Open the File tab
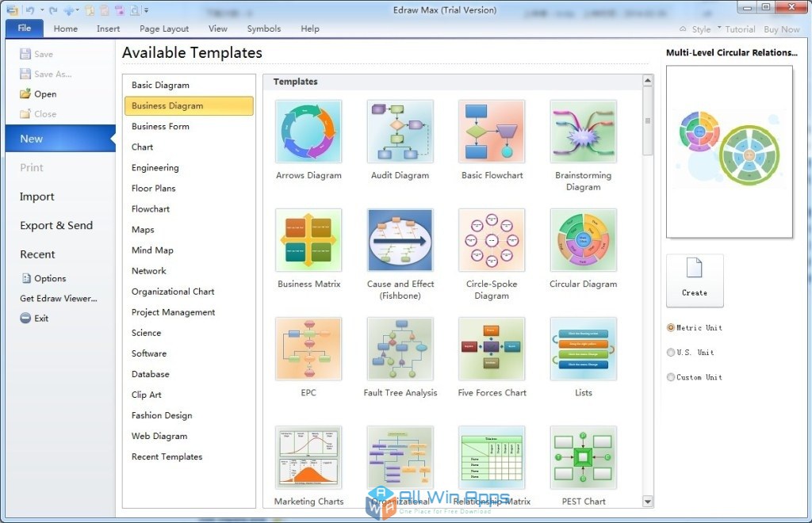The height and width of the screenshot is (523, 812). 25,28
